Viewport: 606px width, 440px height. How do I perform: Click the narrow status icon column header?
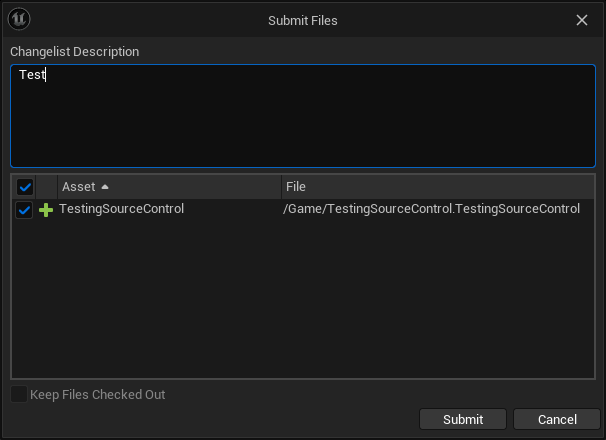tap(47, 187)
